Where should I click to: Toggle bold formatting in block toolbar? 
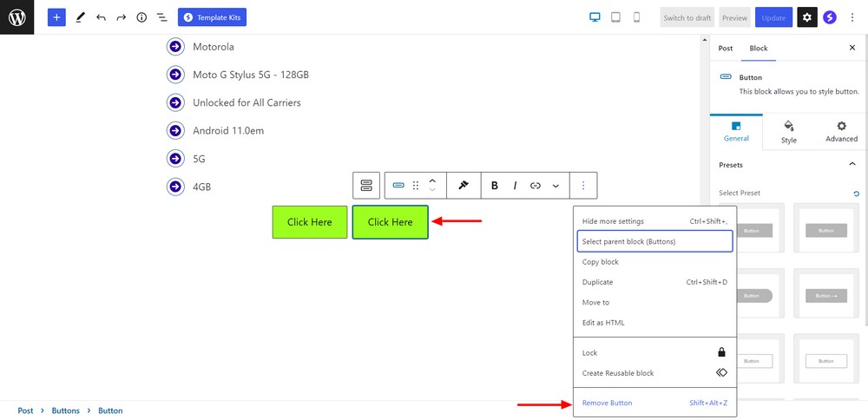tap(495, 186)
